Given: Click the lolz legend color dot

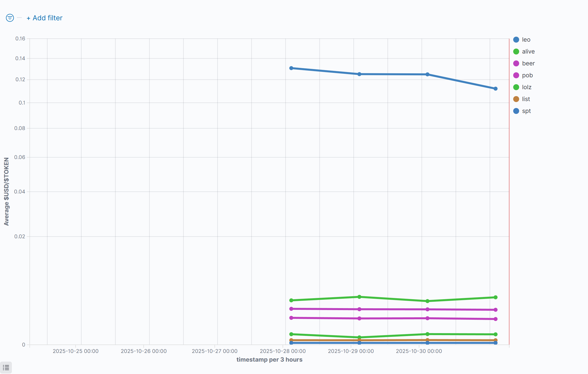Looking at the screenshot, I should (516, 87).
